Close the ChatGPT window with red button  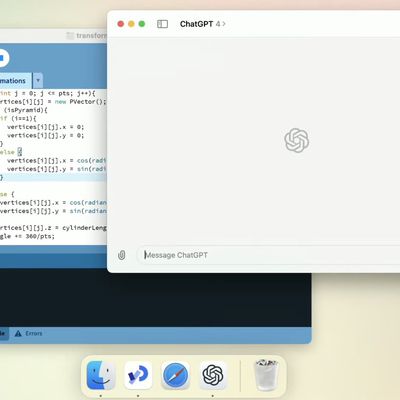click(121, 24)
